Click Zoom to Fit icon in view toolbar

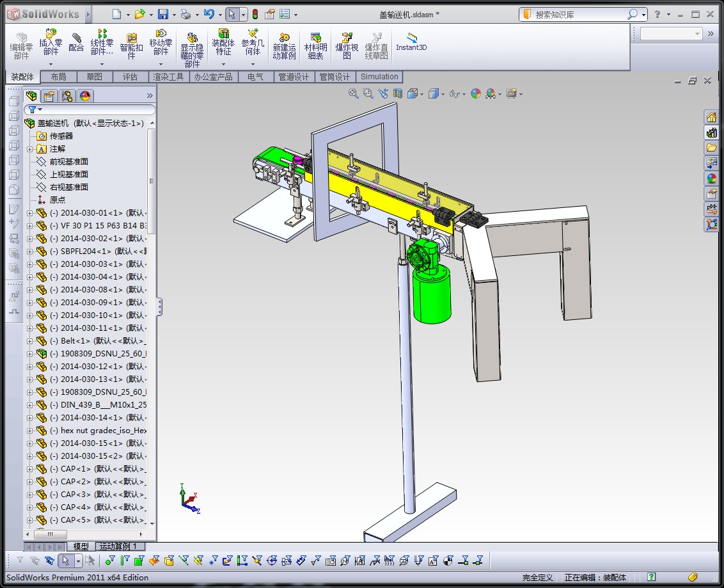click(x=353, y=94)
